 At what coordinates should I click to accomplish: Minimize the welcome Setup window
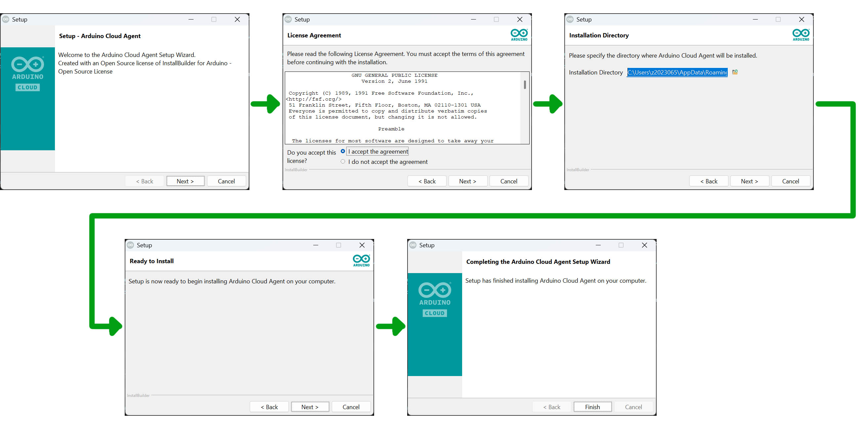coord(191,19)
